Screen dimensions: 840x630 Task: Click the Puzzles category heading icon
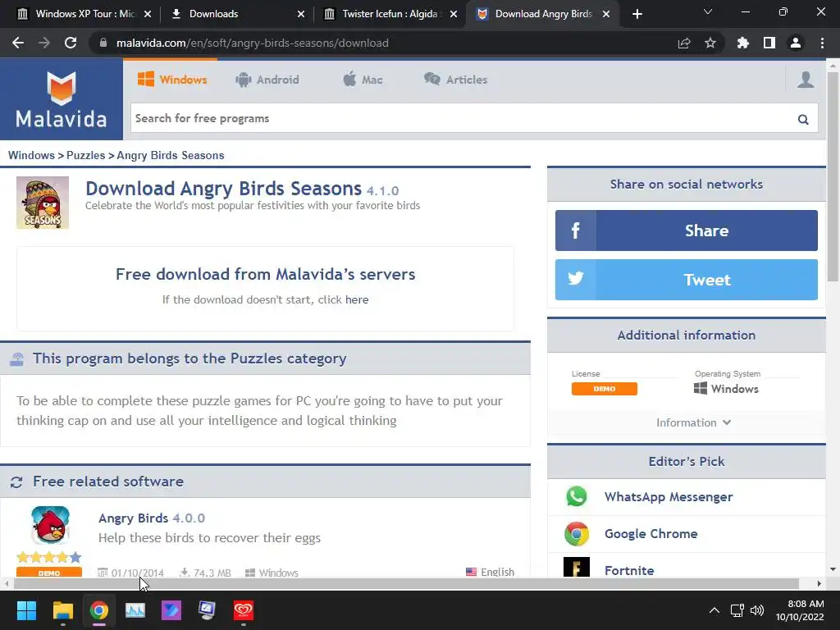(16, 359)
